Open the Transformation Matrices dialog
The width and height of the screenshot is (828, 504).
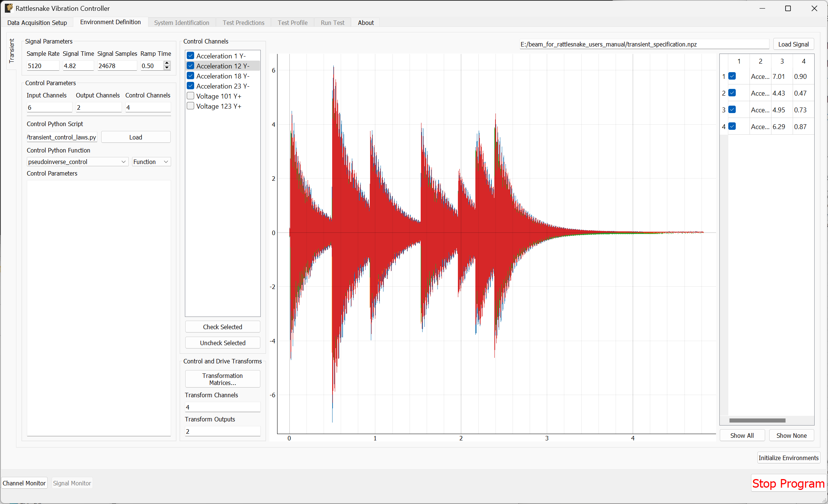222,379
